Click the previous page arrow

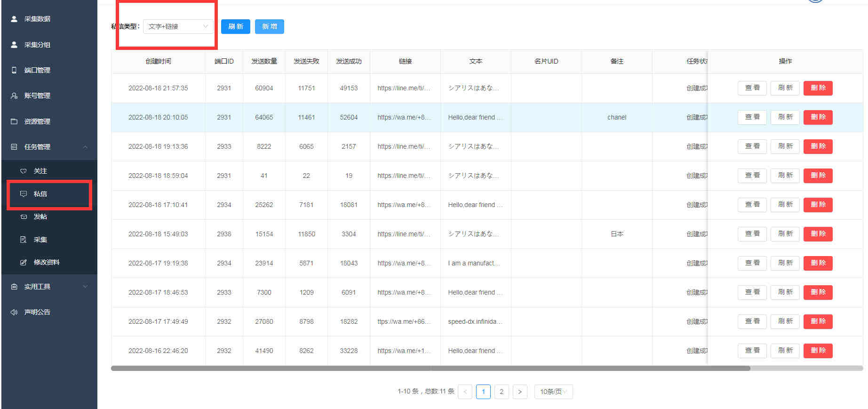465,392
